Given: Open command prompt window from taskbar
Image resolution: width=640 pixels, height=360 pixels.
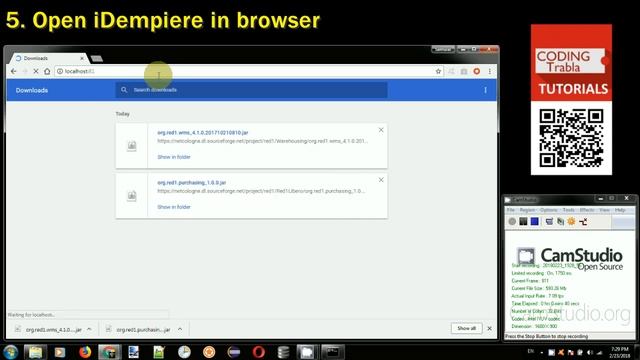Looking at the screenshot, I should click(333, 352).
